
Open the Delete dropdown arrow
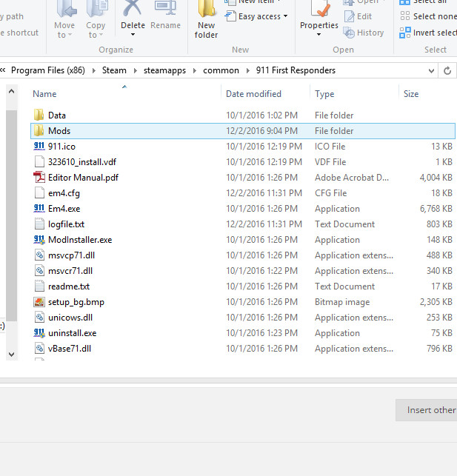point(133,35)
